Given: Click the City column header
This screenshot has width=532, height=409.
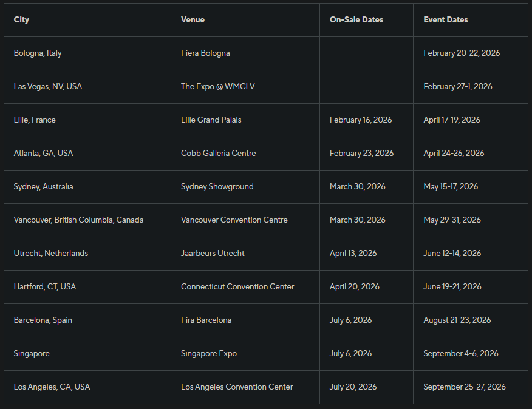Looking at the screenshot, I should pyautogui.click(x=21, y=19).
